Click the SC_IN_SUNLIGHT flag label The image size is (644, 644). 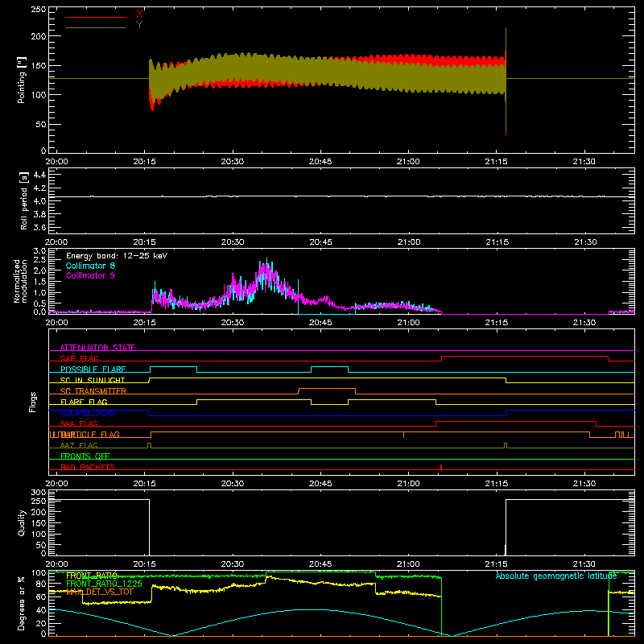[x=93, y=380]
